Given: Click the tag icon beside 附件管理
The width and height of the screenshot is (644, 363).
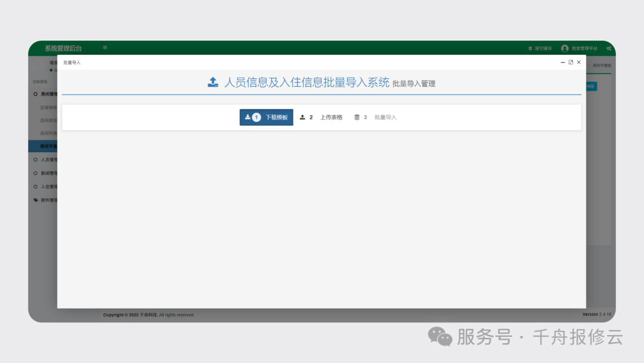Looking at the screenshot, I should (x=35, y=200).
